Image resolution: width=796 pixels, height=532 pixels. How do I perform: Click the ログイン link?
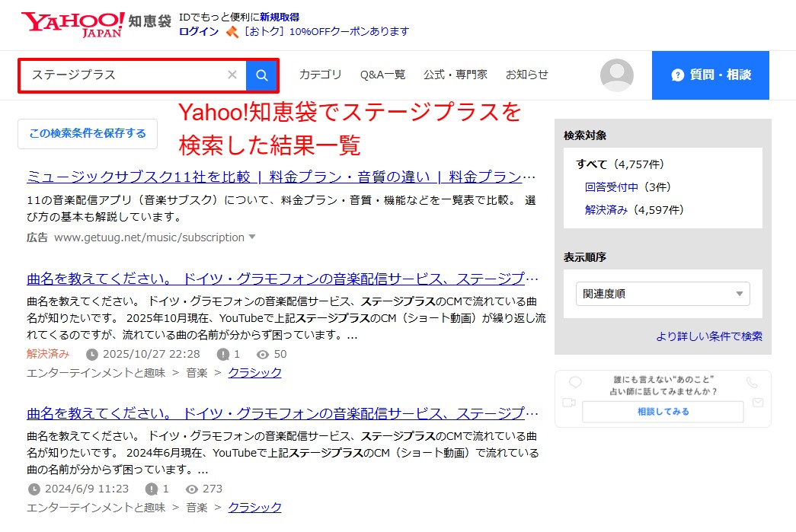click(x=199, y=31)
